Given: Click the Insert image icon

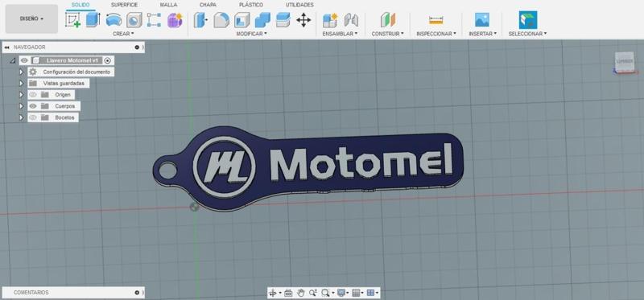Looking at the screenshot, I should 482,19.
